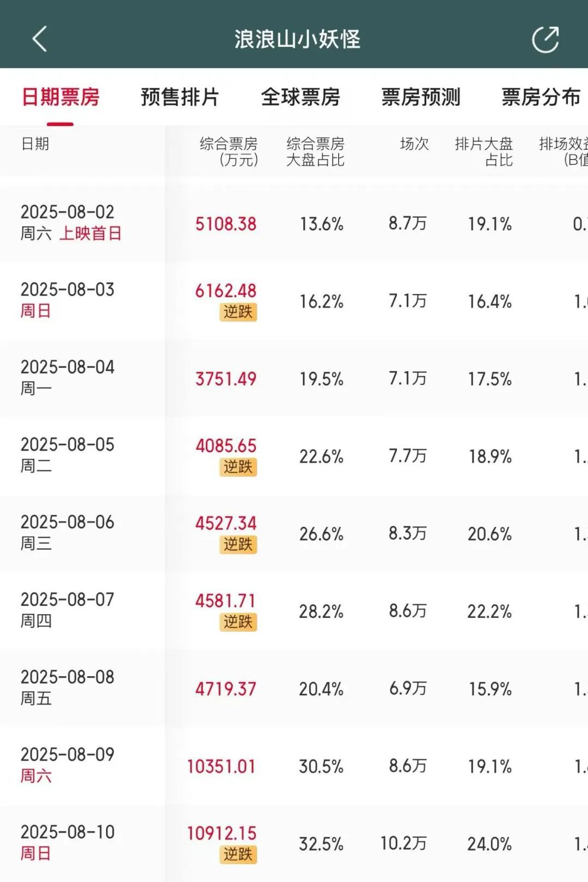The width and height of the screenshot is (588, 882).
Task: Tap the 浪浪山小妖怪 page title
Action: pos(297,39)
